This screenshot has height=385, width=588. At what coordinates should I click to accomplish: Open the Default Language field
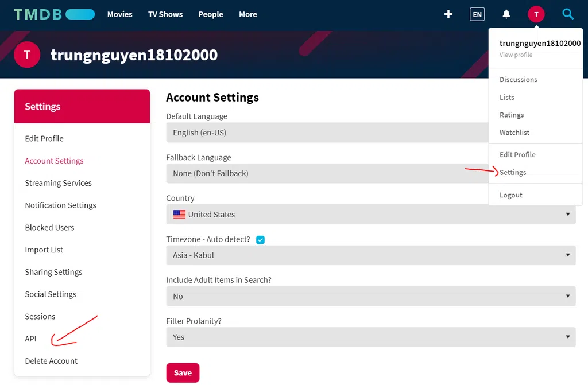(x=327, y=133)
